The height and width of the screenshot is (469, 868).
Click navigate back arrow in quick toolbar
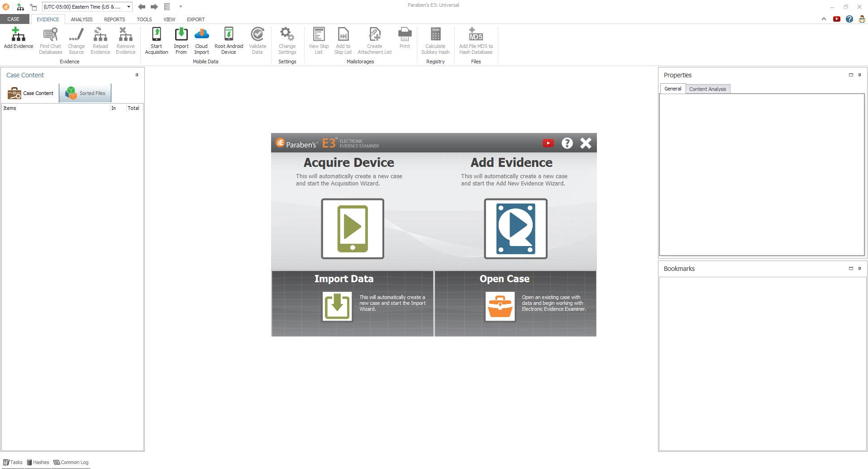click(x=142, y=7)
